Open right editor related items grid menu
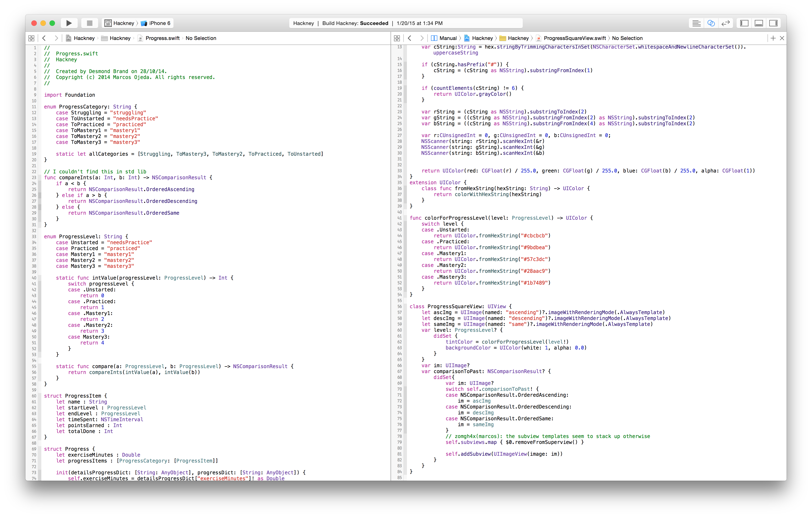 [x=397, y=38]
